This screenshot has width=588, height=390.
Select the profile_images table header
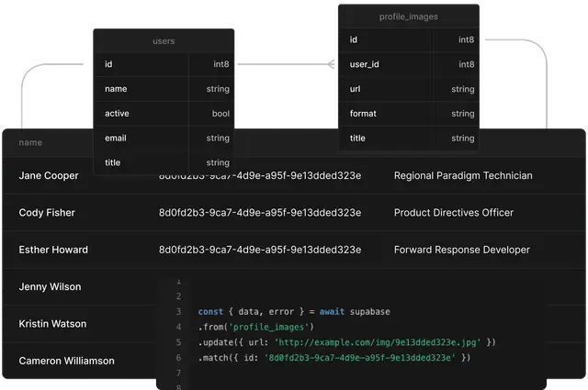(x=408, y=16)
